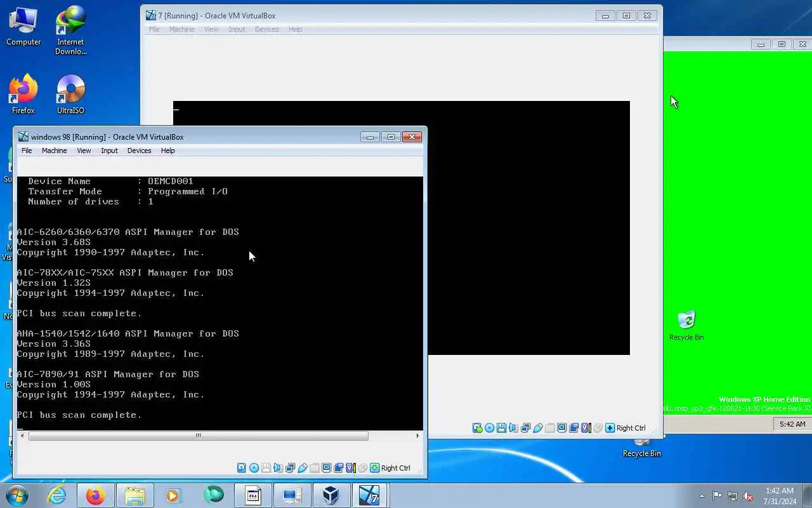Click right scroll arrow in windows 98 VM

(417, 436)
